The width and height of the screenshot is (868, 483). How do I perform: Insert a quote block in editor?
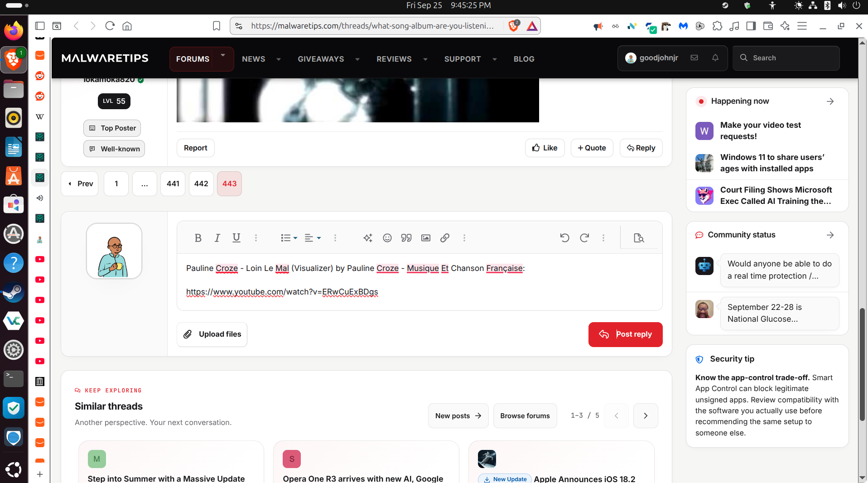406,238
